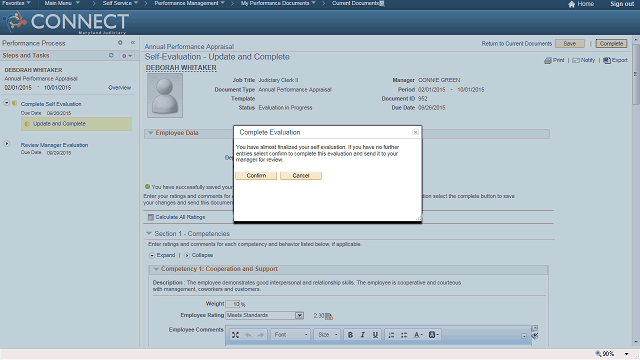Click the success checkmark icon in saved message
The image size is (640, 360).
147,187
